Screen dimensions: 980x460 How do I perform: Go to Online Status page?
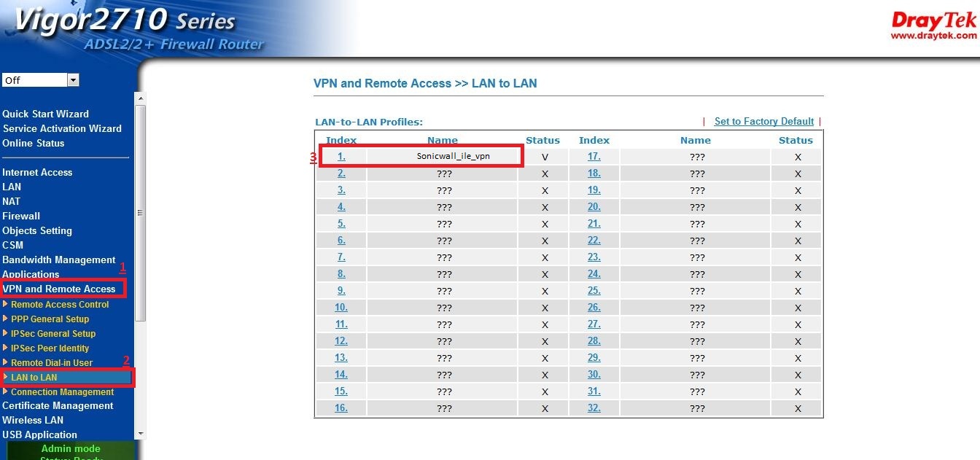tap(34, 144)
